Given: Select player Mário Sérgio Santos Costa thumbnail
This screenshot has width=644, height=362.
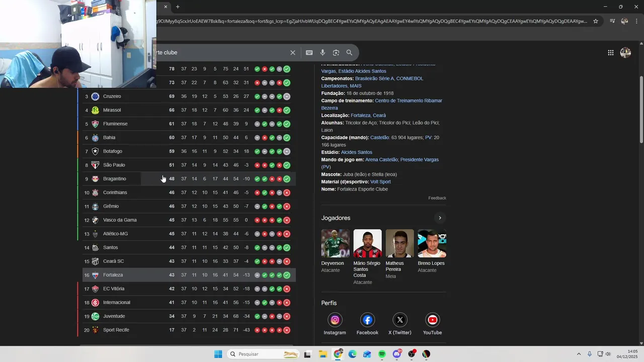Looking at the screenshot, I should 367,243.
